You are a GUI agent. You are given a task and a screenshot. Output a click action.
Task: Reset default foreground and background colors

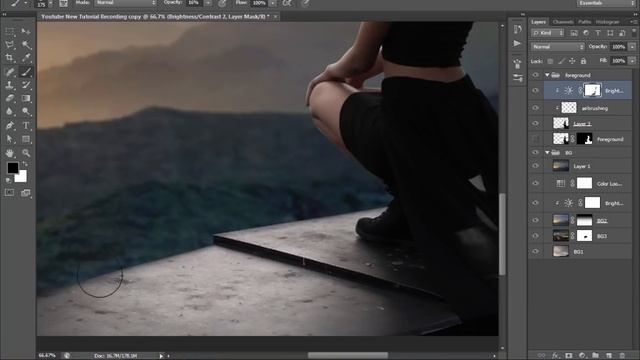tap(8, 180)
